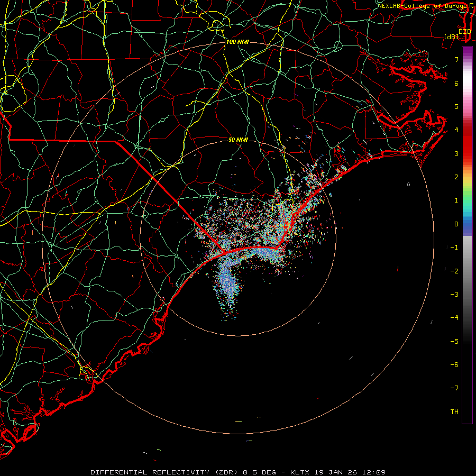Screen dimensions: 476x476
Task: Click the -1 dB value on color scale
Action: tap(454, 248)
